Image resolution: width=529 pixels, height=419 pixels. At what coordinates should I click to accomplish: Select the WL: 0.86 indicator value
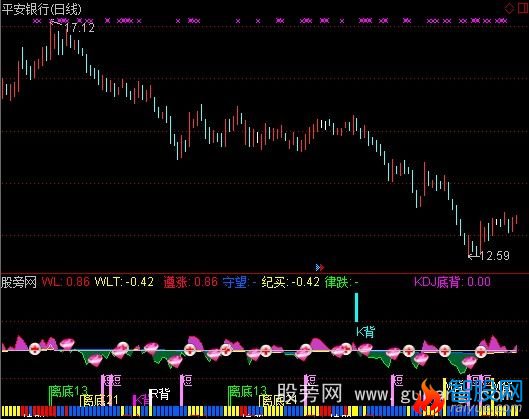point(66,282)
